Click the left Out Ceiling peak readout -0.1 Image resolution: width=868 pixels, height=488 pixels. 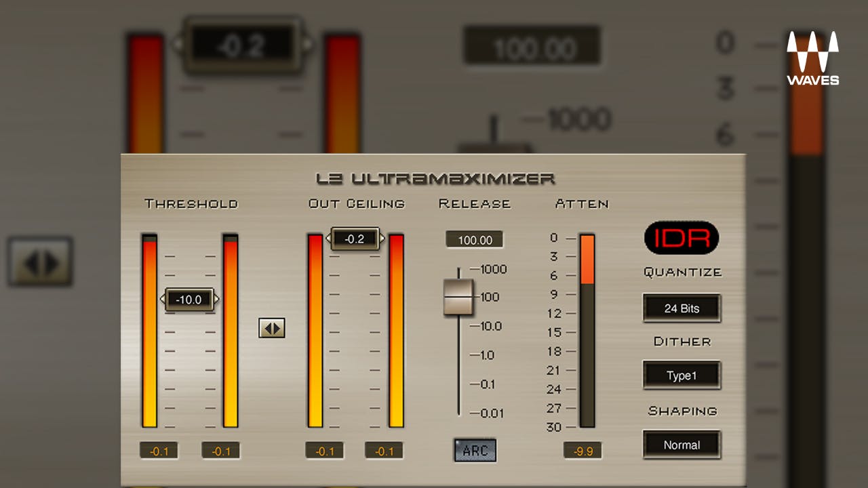324,451
